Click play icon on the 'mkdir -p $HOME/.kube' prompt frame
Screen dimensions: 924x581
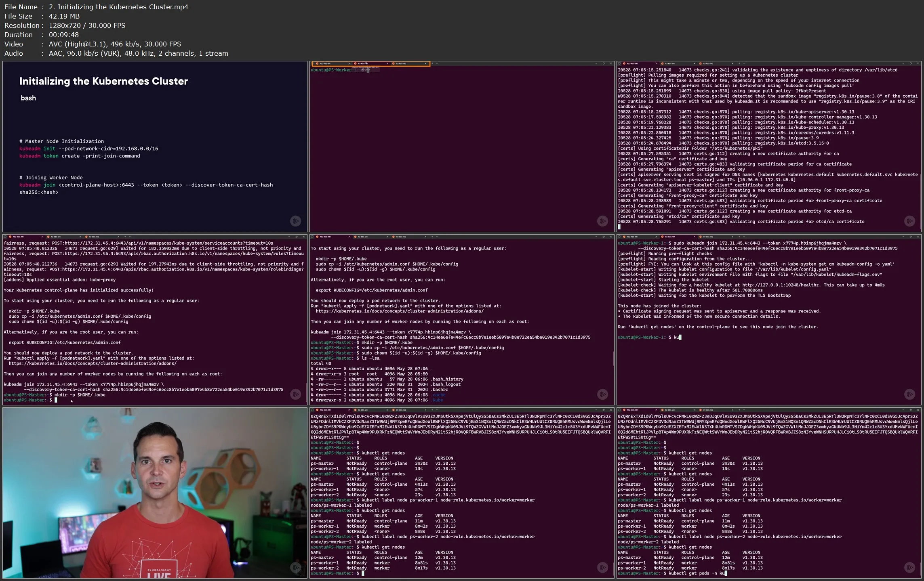click(296, 394)
